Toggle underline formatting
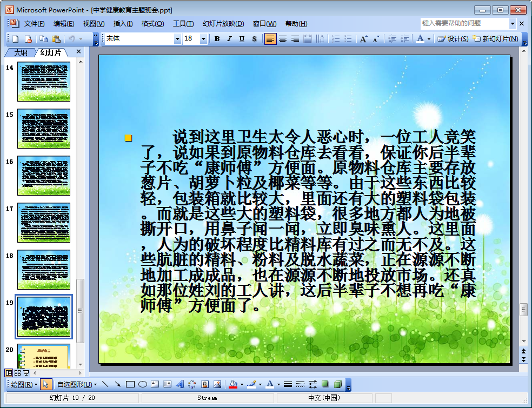The image size is (532, 408). tap(242, 39)
